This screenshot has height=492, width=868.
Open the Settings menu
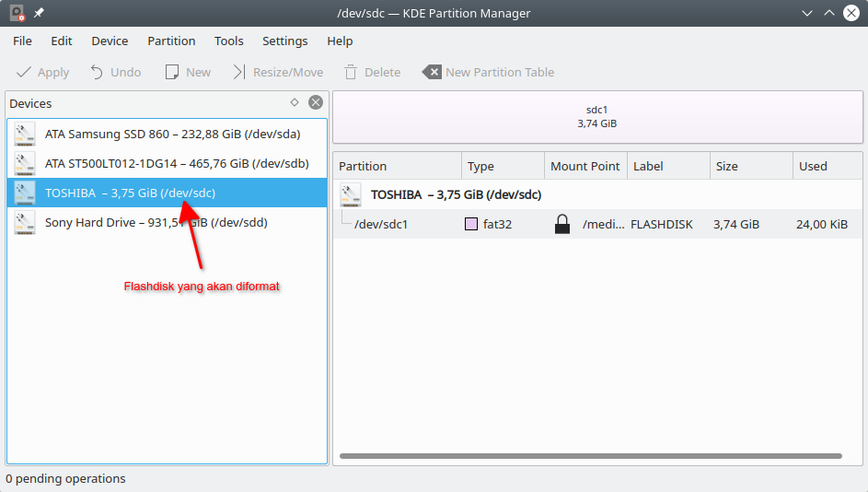[284, 41]
